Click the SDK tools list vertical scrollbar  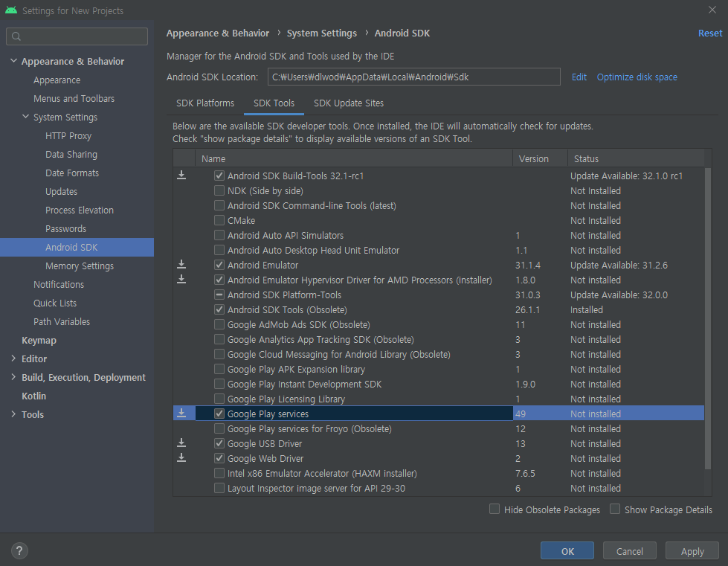[708, 318]
